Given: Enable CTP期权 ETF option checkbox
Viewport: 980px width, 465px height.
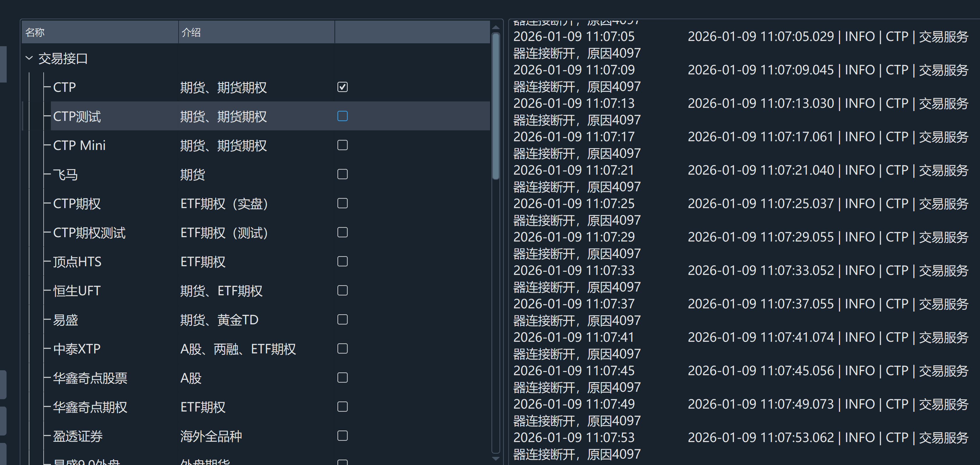Looking at the screenshot, I should (x=342, y=203).
